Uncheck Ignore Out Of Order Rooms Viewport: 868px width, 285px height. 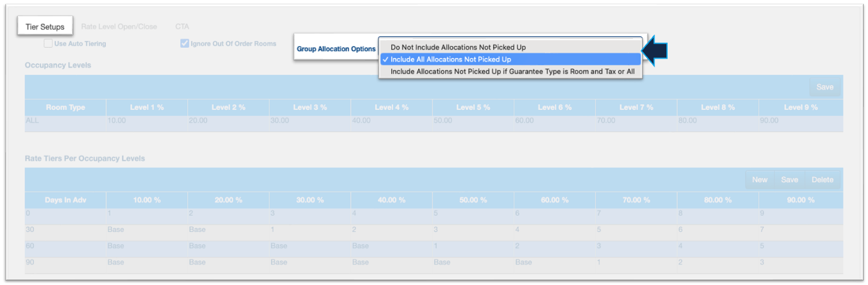coord(185,44)
